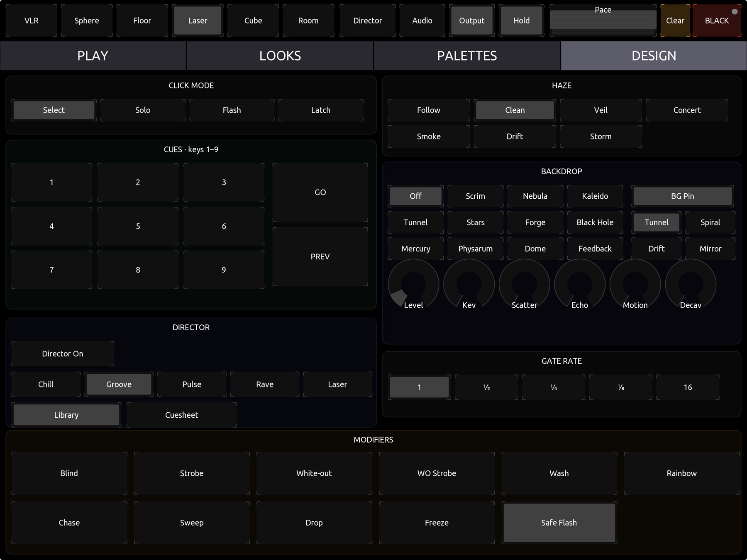Image resolution: width=747 pixels, height=560 pixels.
Task: Choose Flash click mode
Action: pos(232,110)
